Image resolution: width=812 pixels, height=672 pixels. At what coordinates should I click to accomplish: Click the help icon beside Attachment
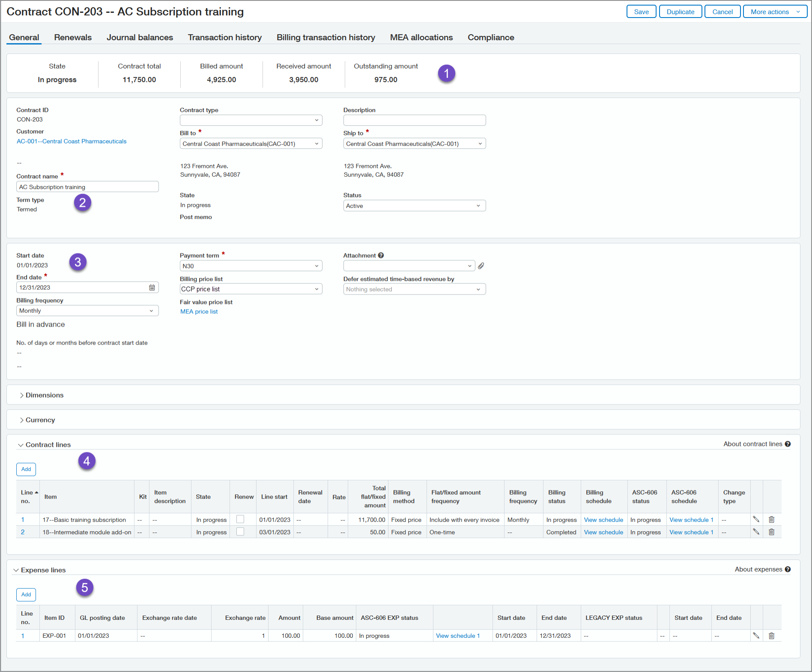click(381, 255)
